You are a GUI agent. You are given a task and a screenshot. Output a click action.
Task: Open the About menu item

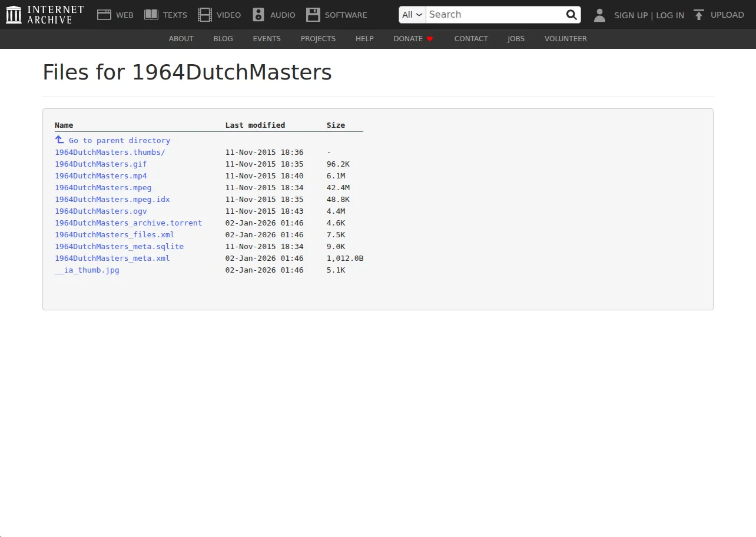pos(181,39)
